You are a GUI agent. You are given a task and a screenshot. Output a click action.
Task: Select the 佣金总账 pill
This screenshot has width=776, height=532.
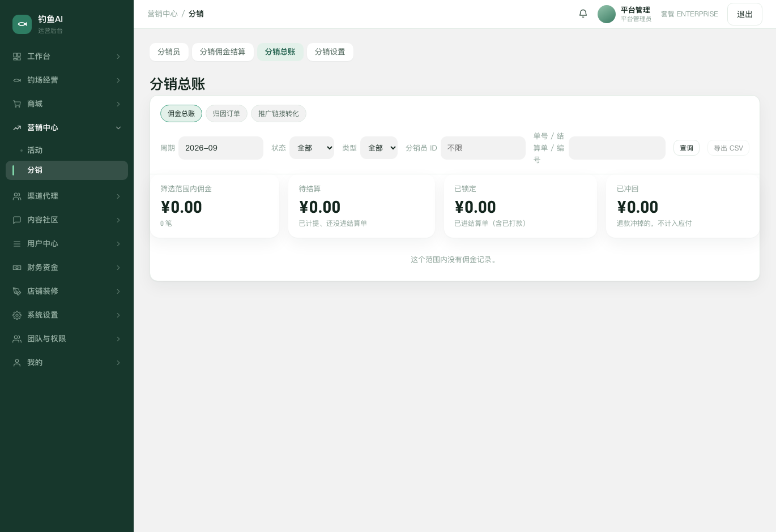point(181,114)
